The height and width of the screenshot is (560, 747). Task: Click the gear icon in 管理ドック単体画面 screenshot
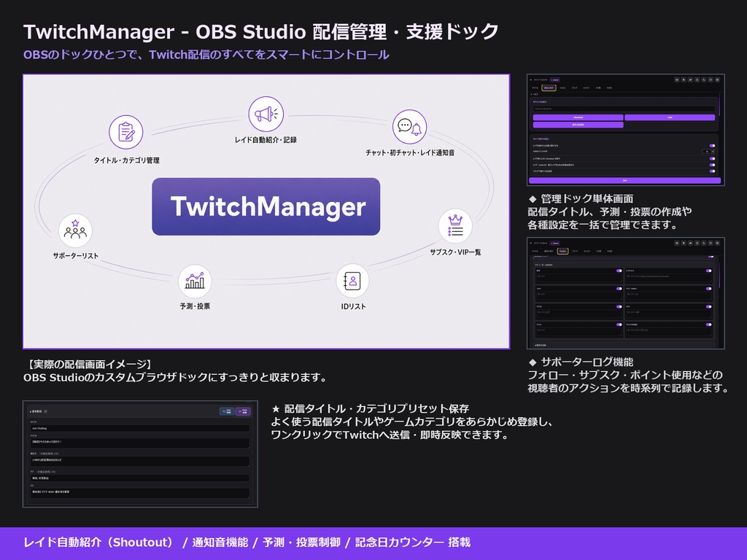point(718,79)
